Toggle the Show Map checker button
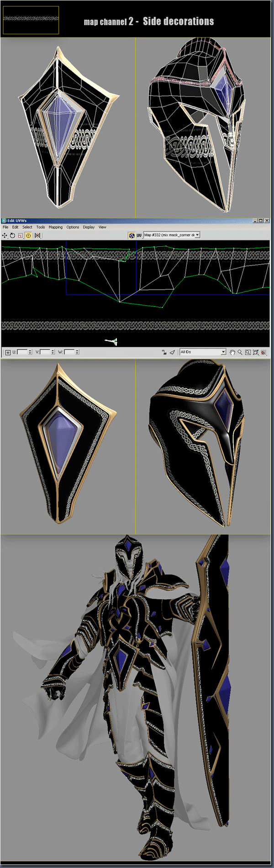The height and width of the screenshot is (868, 274). coord(132,235)
